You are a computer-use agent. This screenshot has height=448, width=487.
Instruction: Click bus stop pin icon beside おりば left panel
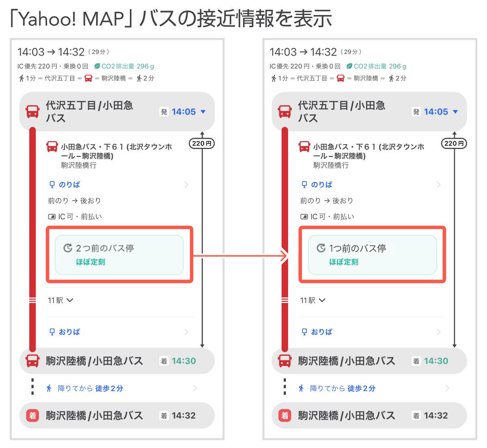click(x=52, y=332)
